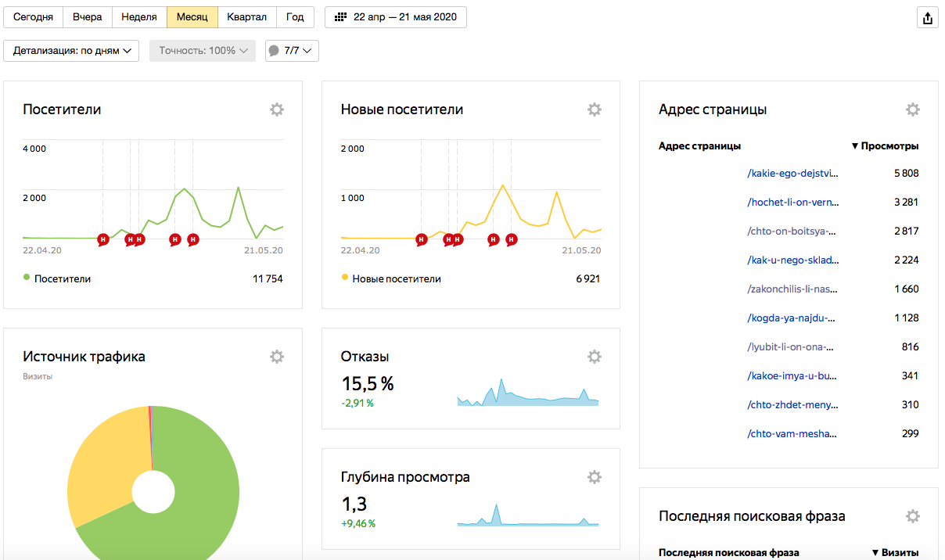945x560 pixels.
Task: Open the /hochet-li-on-vern page link
Action: [x=793, y=202]
